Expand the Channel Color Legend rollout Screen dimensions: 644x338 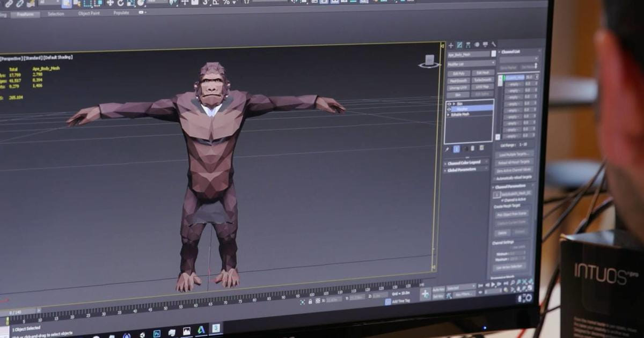465,163
